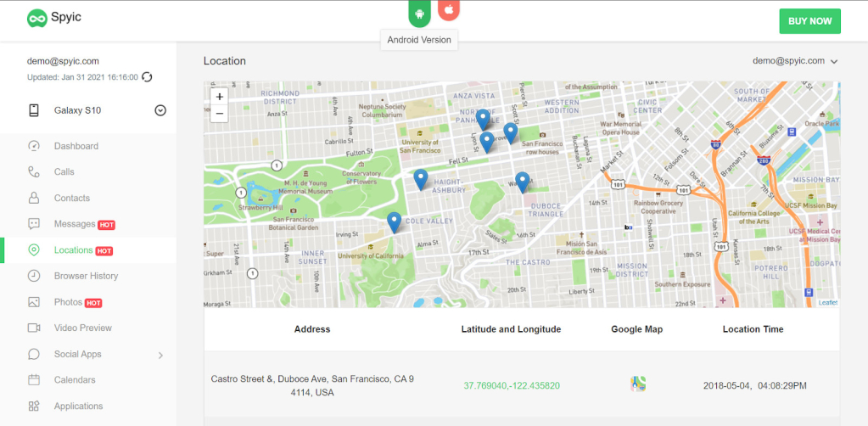Zoom out on the map
The width and height of the screenshot is (868, 426).
pyautogui.click(x=220, y=113)
